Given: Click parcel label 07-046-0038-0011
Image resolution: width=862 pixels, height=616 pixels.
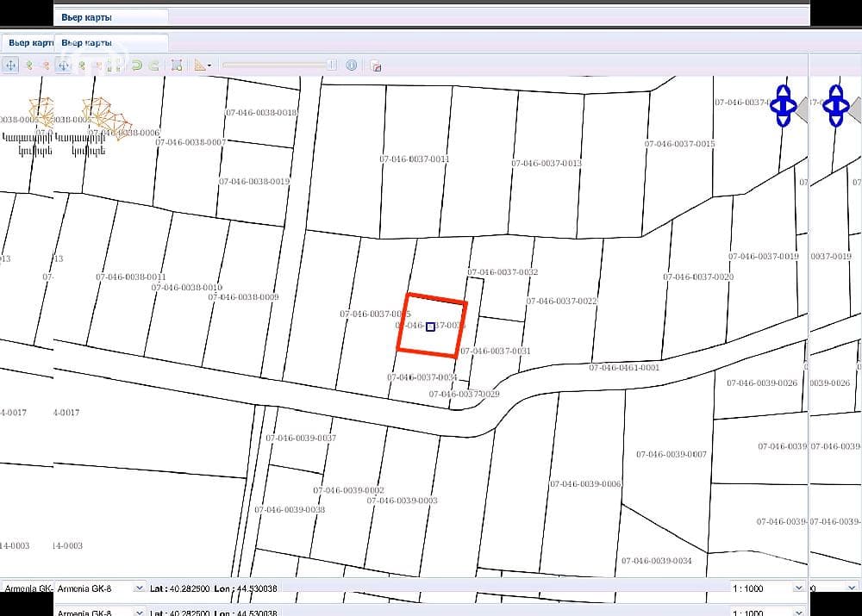Looking at the screenshot, I should [x=131, y=277].
